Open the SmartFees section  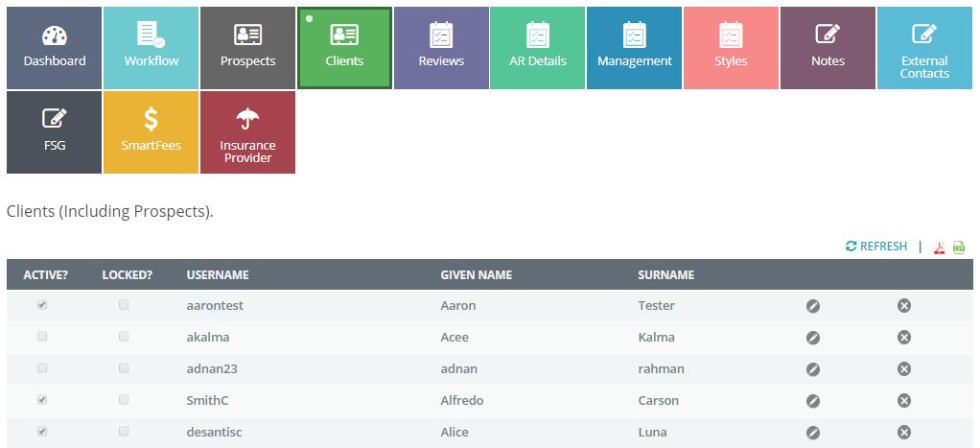coord(152,132)
